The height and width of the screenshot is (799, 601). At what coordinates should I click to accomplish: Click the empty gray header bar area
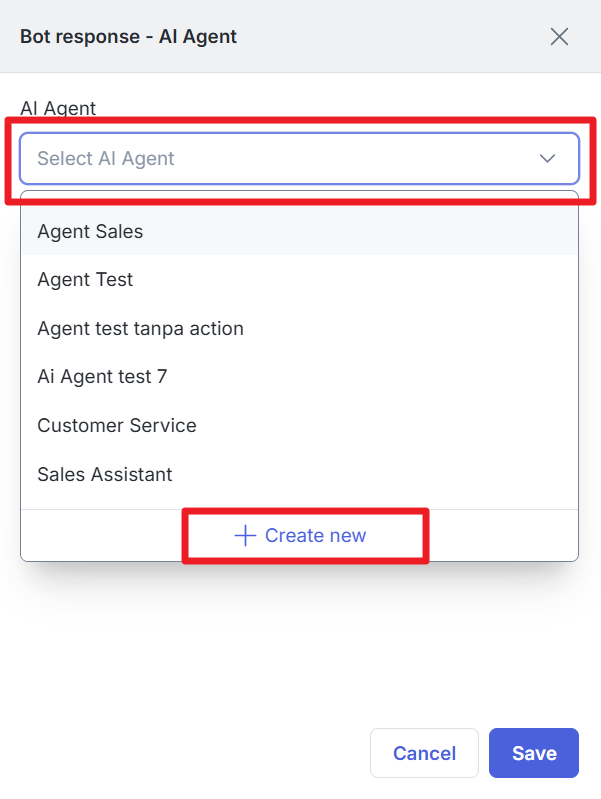click(400, 37)
